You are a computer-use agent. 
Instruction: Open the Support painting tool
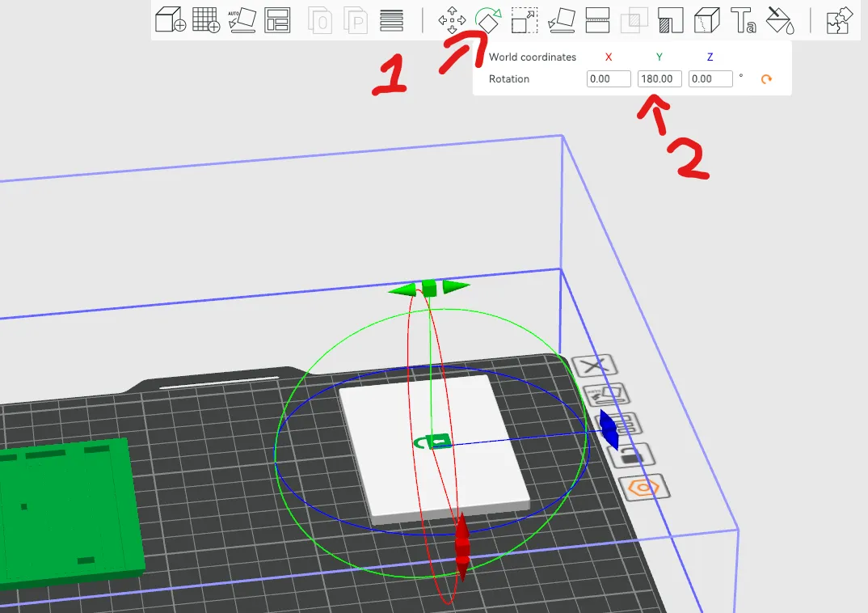click(x=670, y=20)
